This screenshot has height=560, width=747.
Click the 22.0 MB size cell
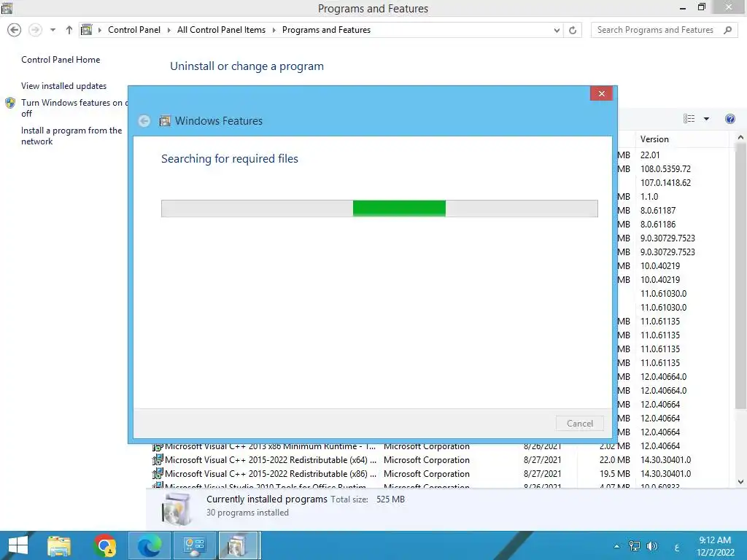614,460
